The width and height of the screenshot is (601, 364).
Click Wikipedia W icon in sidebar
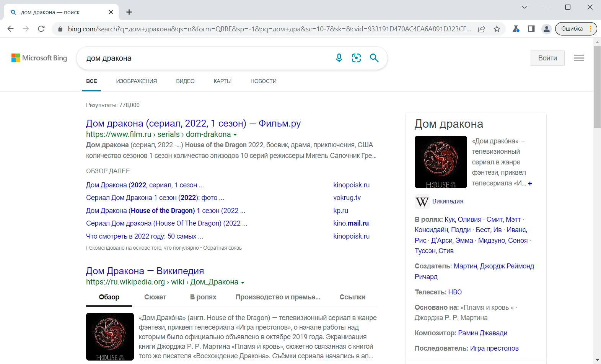[422, 201]
